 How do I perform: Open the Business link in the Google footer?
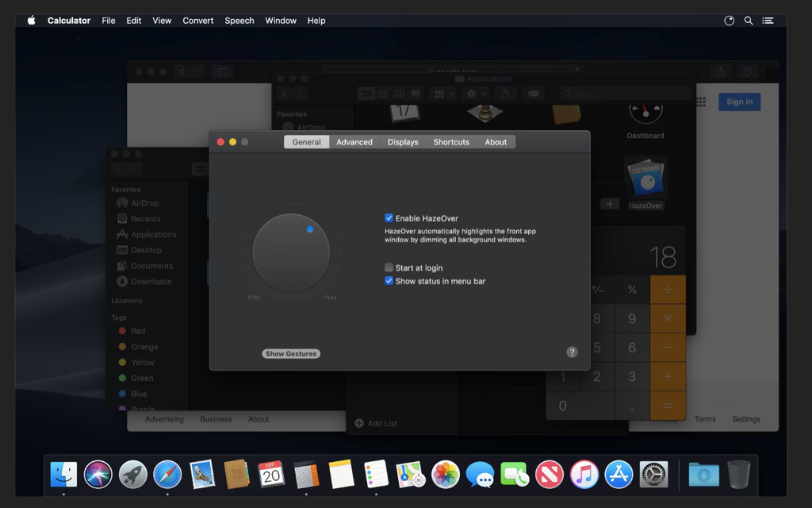[216, 419]
